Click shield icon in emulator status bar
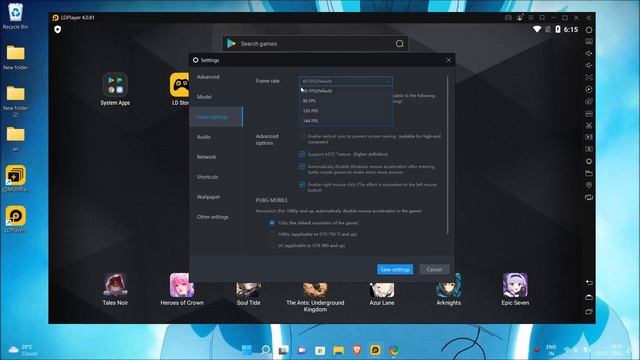 point(58,29)
